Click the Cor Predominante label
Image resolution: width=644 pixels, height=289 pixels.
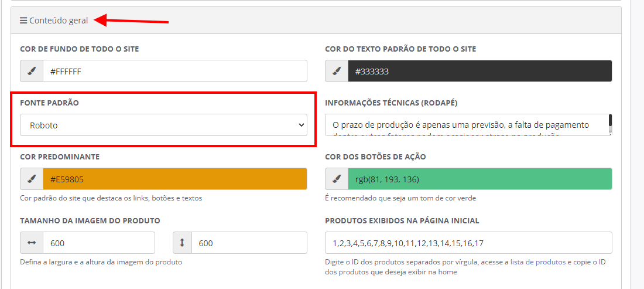pyautogui.click(x=60, y=157)
